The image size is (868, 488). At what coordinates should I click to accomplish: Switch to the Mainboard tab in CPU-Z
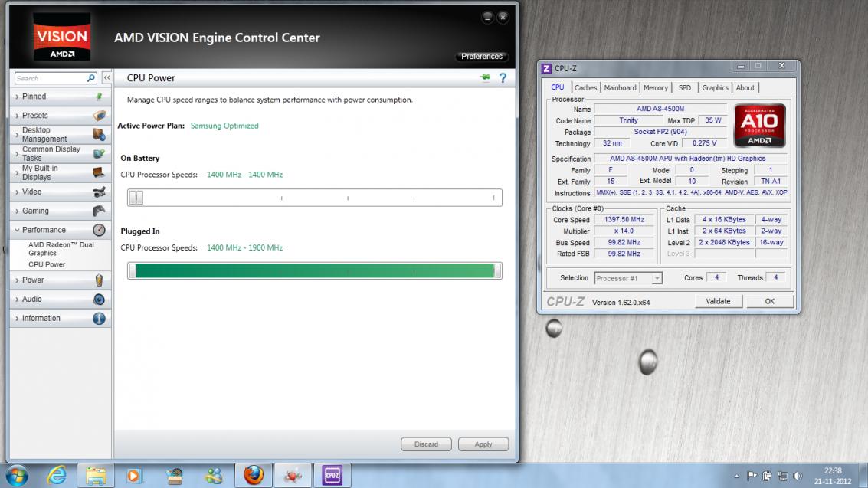620,87
